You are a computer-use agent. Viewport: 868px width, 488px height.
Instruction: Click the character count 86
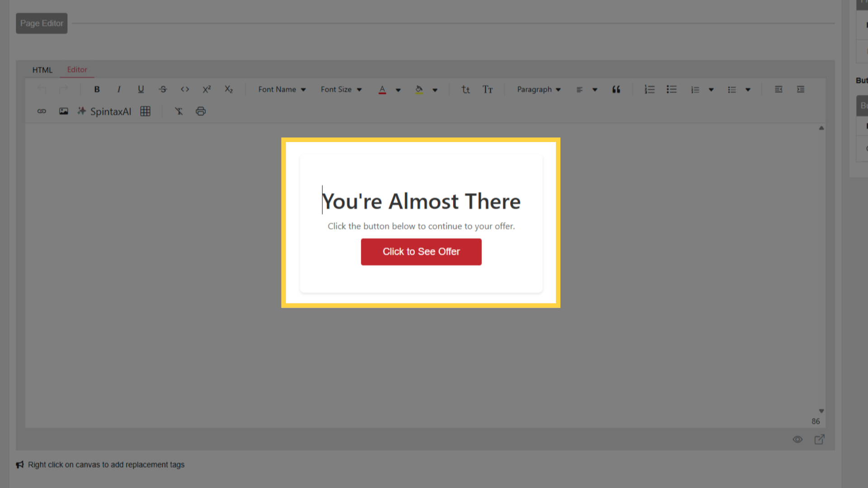(x=816, y=422)
